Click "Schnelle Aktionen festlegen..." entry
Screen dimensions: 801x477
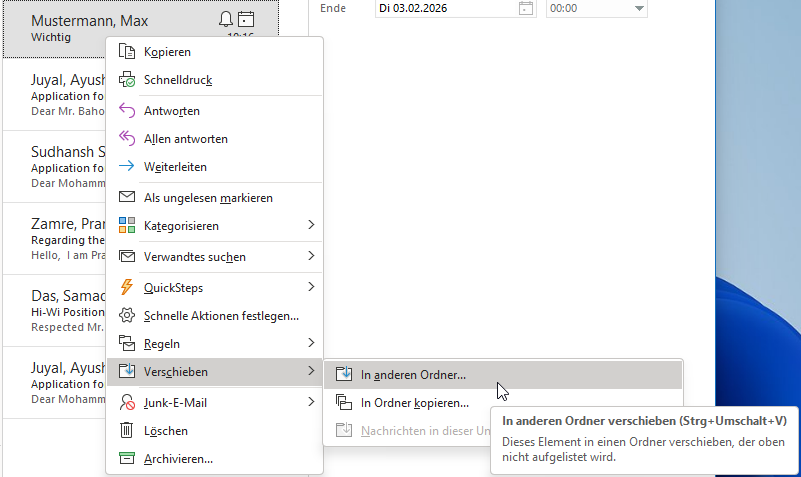[x=221, y=315]
